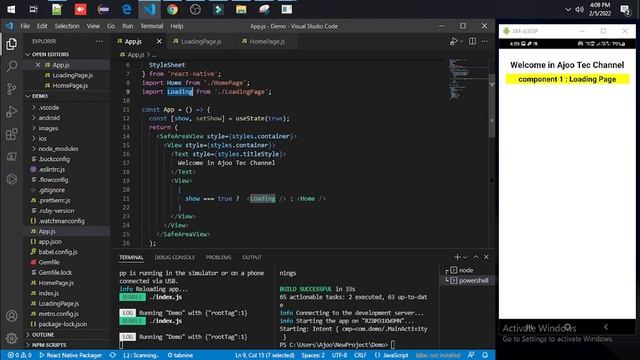The width and height of the screenshot is (640, 360).
Task: Close the App.js editor tab
Action: 159,41
